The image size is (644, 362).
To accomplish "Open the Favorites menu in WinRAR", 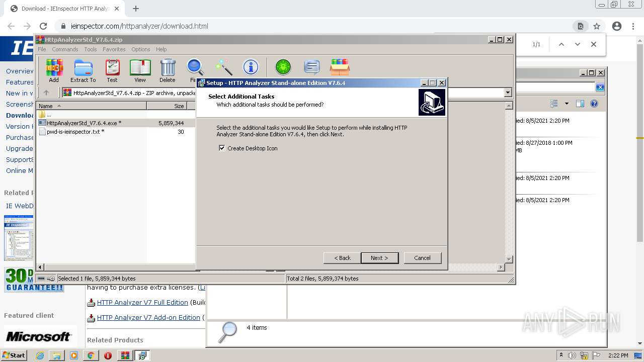I will pyautogui.click(x=114, y=49).
